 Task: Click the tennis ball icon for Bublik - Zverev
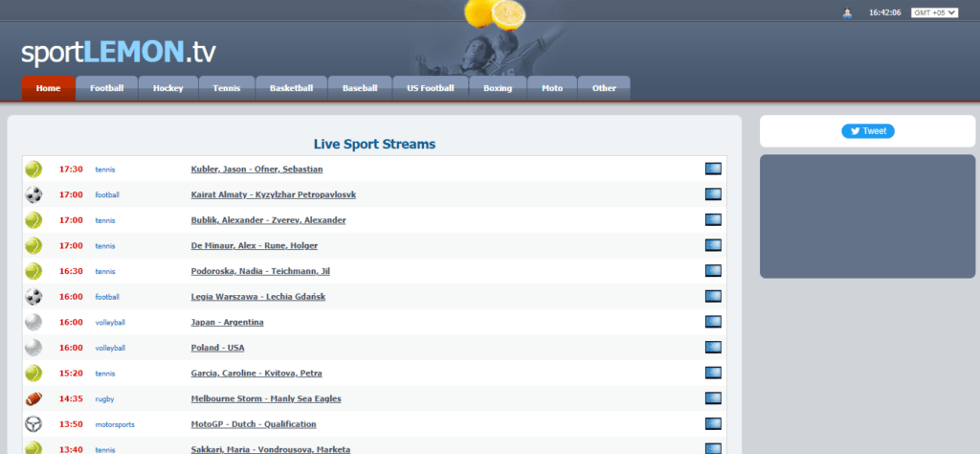pos(33,220)
